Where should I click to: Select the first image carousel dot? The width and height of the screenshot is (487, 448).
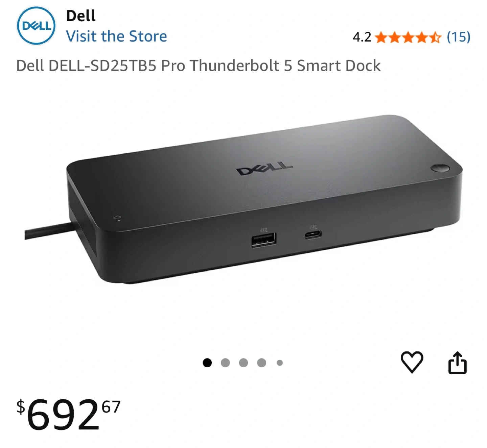click(x=207, y=363)
